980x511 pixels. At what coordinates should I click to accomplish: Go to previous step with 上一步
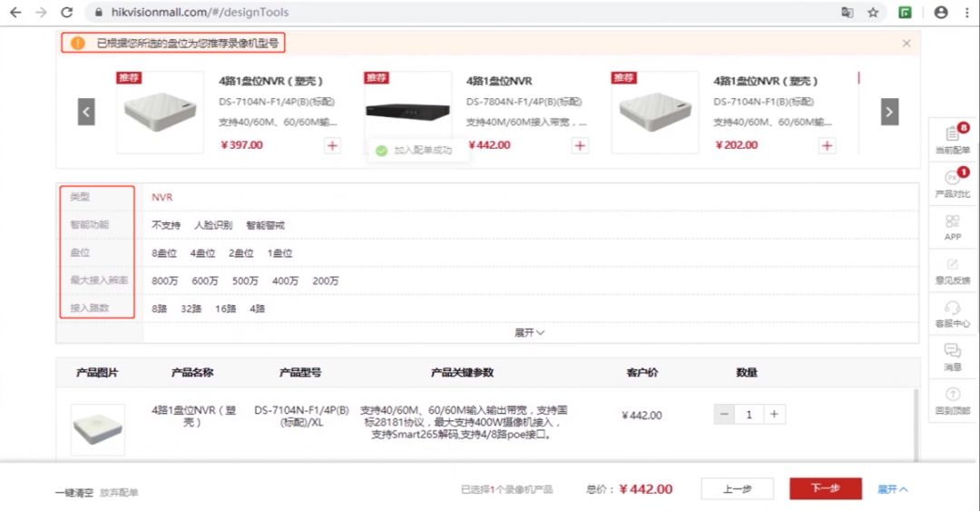[x=738, y=489]
